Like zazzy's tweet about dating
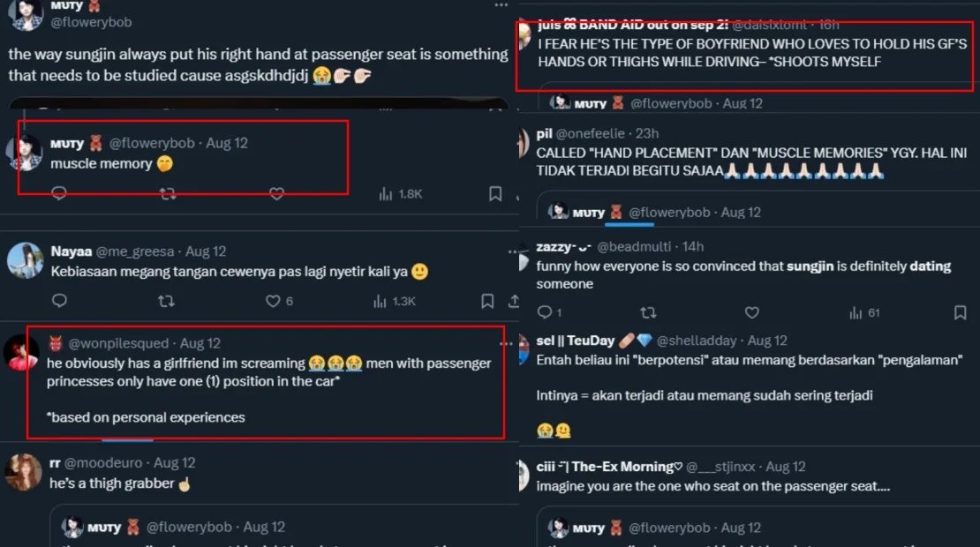The image size is (980, 547). click(751, 312)
